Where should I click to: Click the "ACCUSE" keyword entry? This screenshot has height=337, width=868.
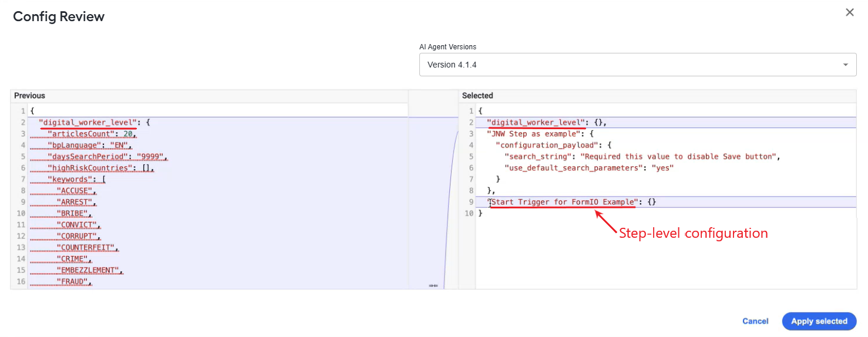(76, 191)
